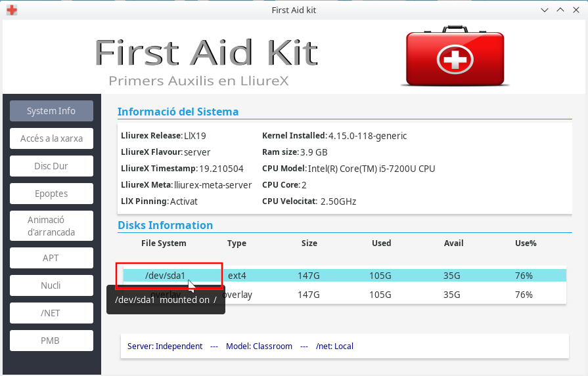Image resolution: width=588 pixels, height=376 pixels.
Task: Select the APT sidebar button
Action: (x=51, y=258)
